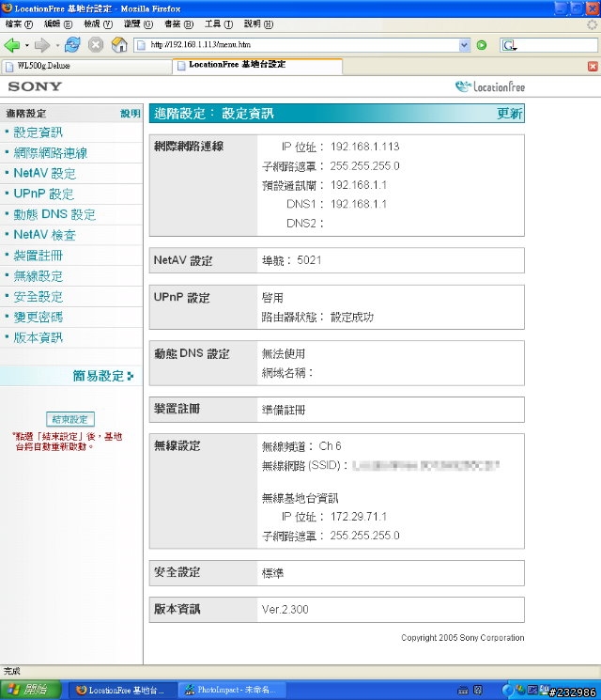Click the Firefox forward arrow button

coord(42,45)
